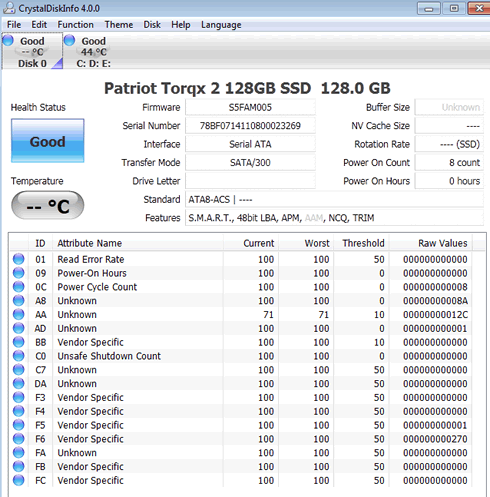This screenshot has height=497, width=490.
Task: Select the C: D: E: drive status orb
Action: 69,40
